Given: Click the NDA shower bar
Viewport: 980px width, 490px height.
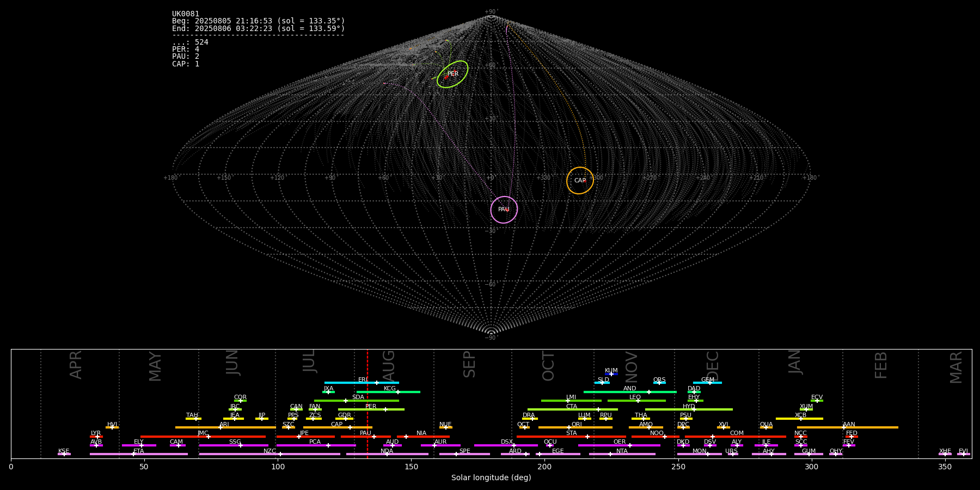Looking at the screenshot, I should pos(387,454).
